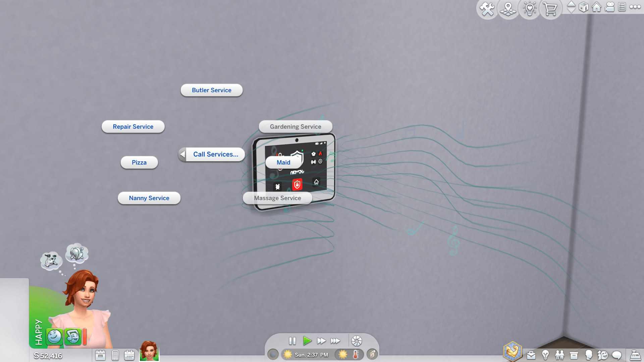Select Repair Service option

[133, 127]
